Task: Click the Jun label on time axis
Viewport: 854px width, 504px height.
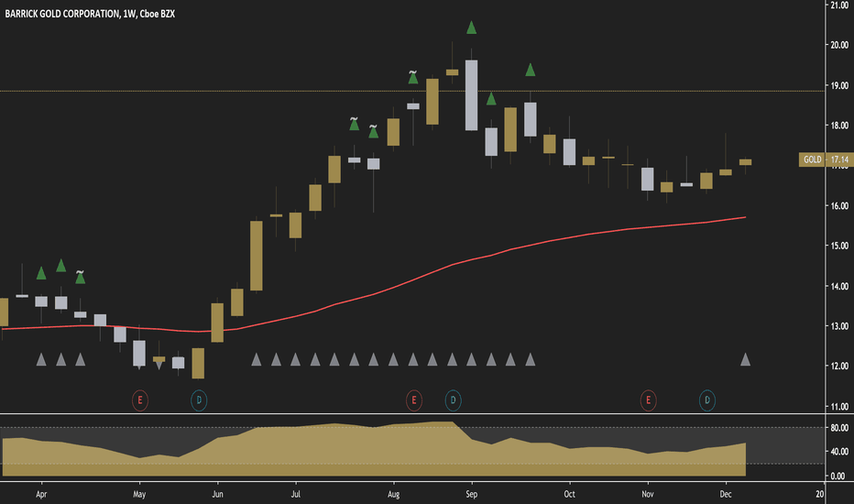Action: point(217,495)
